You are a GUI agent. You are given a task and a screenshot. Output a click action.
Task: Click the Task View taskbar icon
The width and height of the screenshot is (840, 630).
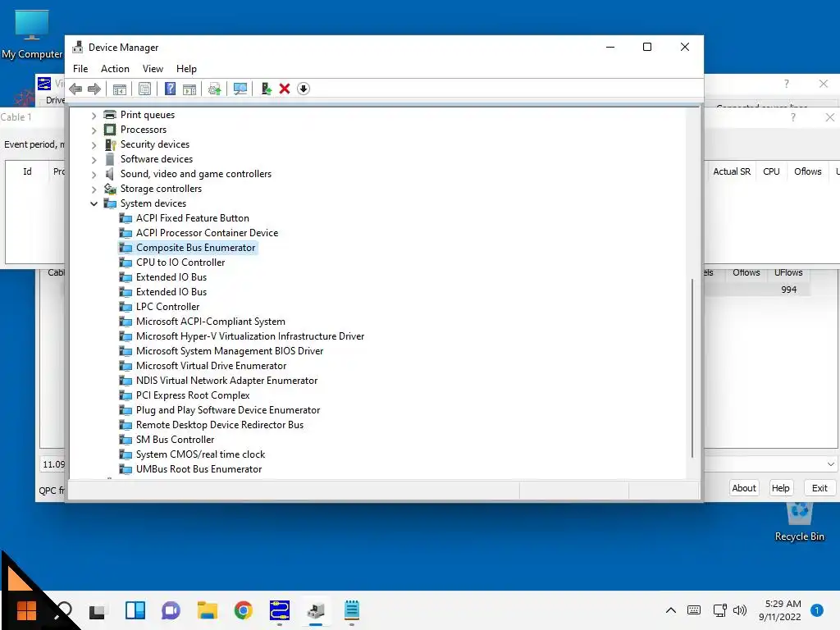(x=97, y=610)
